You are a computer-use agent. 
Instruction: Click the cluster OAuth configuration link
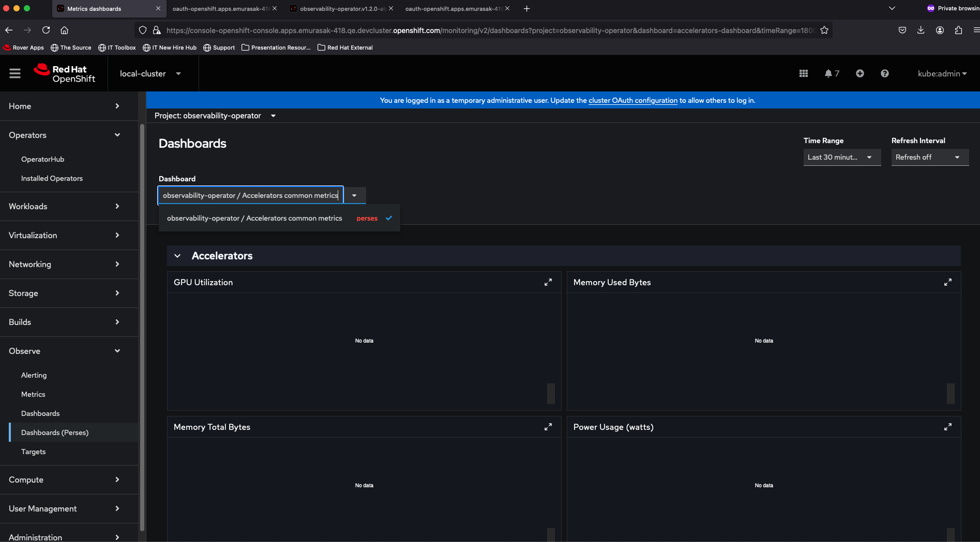pos(632,100)
